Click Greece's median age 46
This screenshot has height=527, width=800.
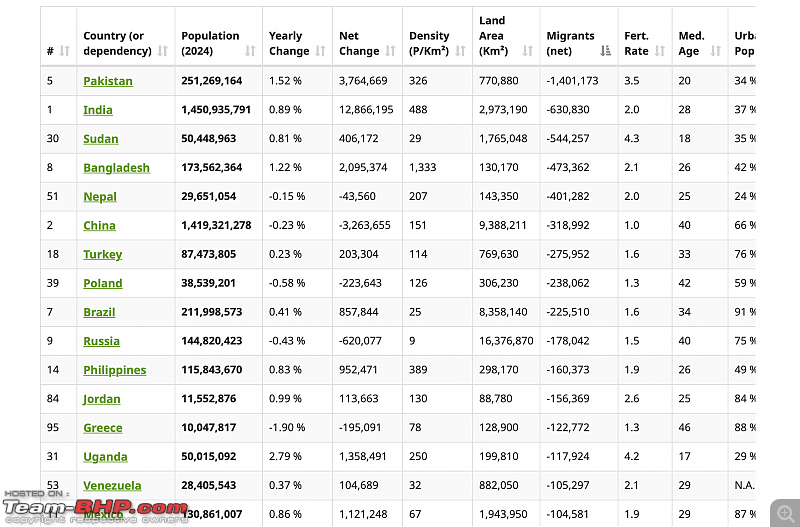pos(685,428)
